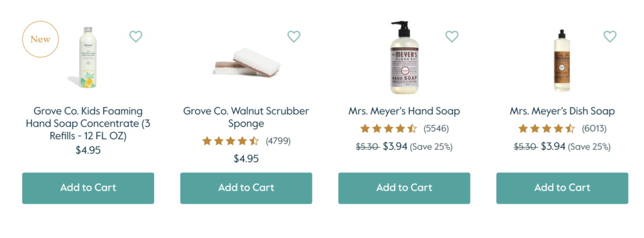
Task: Open Grove Co. Kids Foaming Hand Soap title link
Action: click(x=88, y=123)
